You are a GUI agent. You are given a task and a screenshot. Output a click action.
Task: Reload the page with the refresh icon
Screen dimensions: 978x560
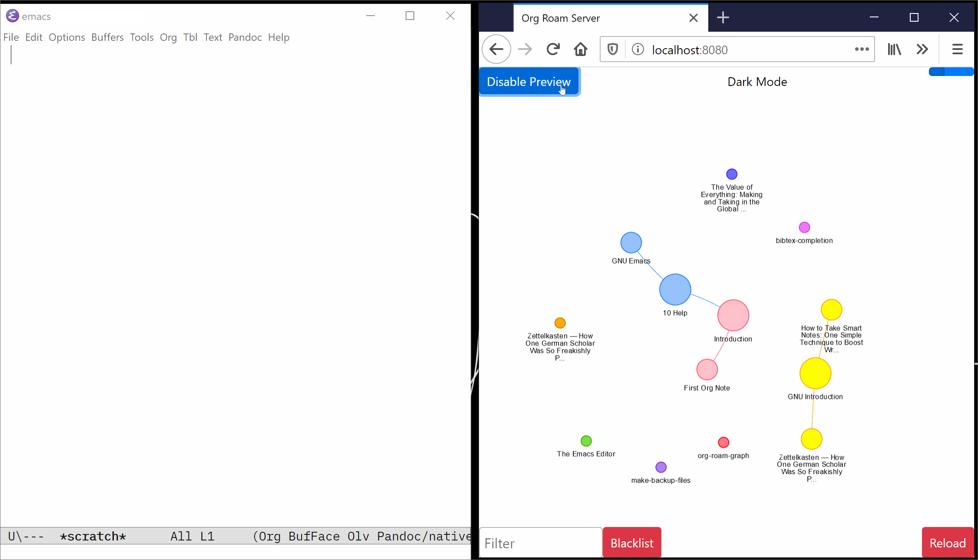coord(553,49)
